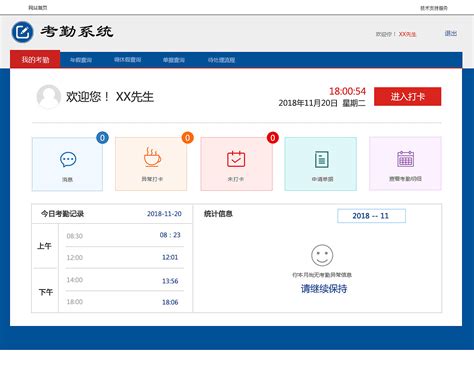Click the 2018年11月20日 星期二 date text
Image resolution: width=474 pixels, height=366 pixels.
pyautogui.click(x=322, y=103)
